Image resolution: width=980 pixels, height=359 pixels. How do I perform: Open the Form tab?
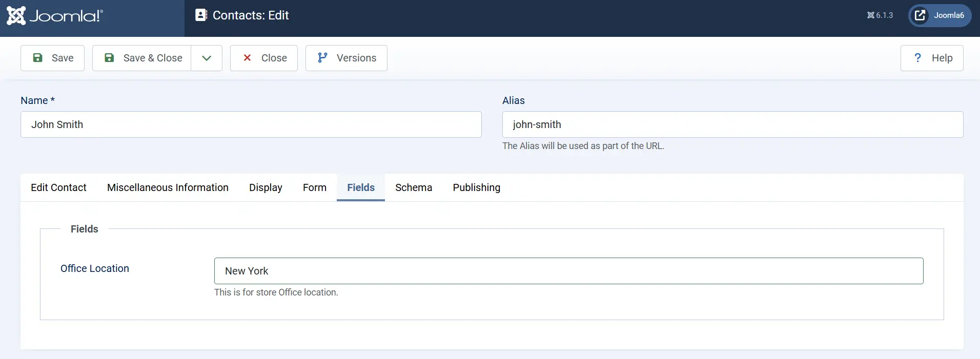[315, 187]
